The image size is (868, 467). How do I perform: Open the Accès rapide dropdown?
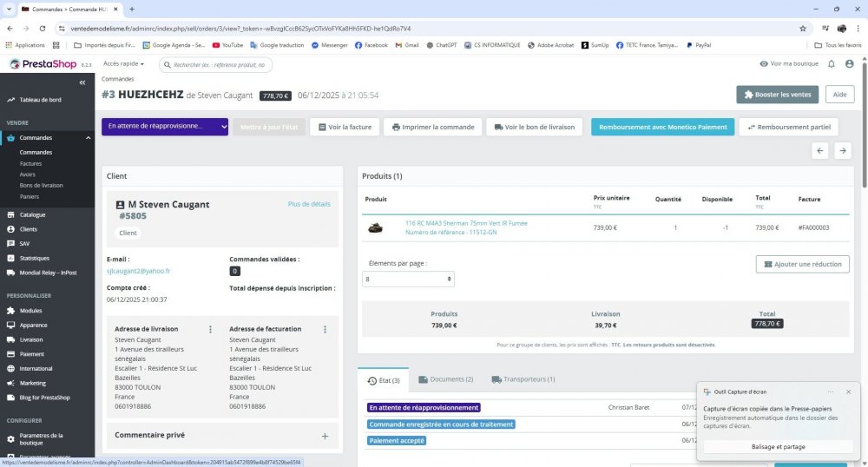(123, 64)
